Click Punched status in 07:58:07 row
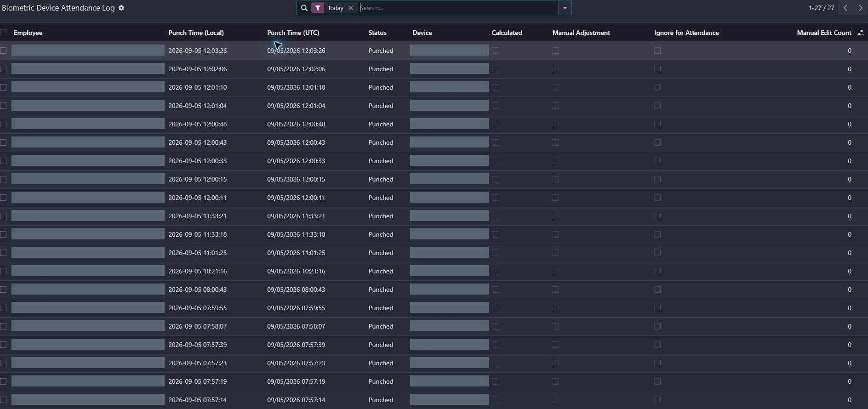This screenshot has width=868, height=409. coord(381,326)
